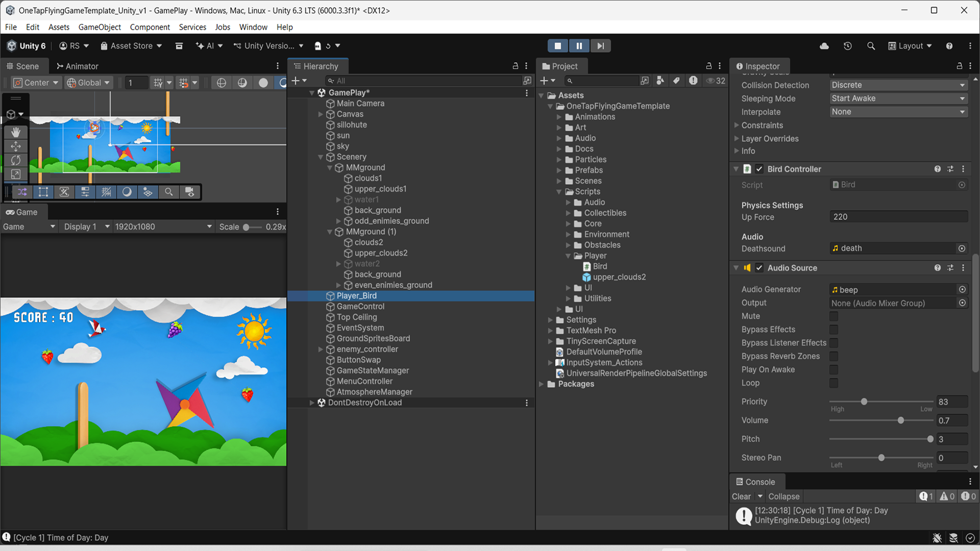This screenshot has width=980, height=551.
Task: Open the Sleeping Mode dropdown
Action: pyautogui.click(x=898, y=98)
